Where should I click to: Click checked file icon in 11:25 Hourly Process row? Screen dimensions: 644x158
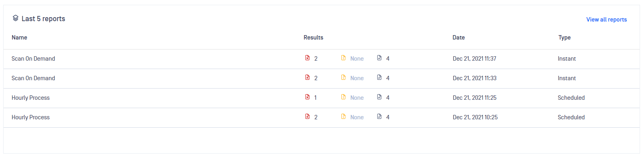(x=379, y=97)
